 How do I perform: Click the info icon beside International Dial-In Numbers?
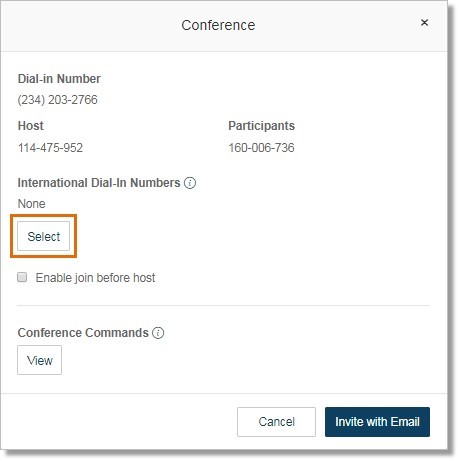point(190,183)
